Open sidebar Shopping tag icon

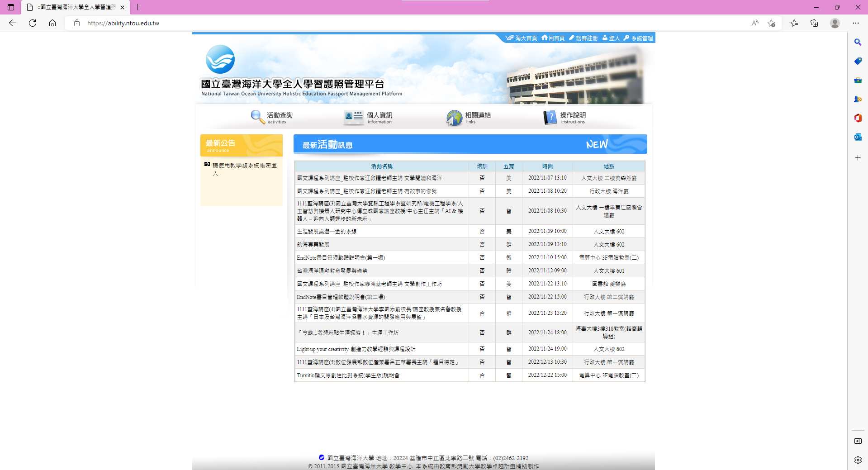click(858, 61)
